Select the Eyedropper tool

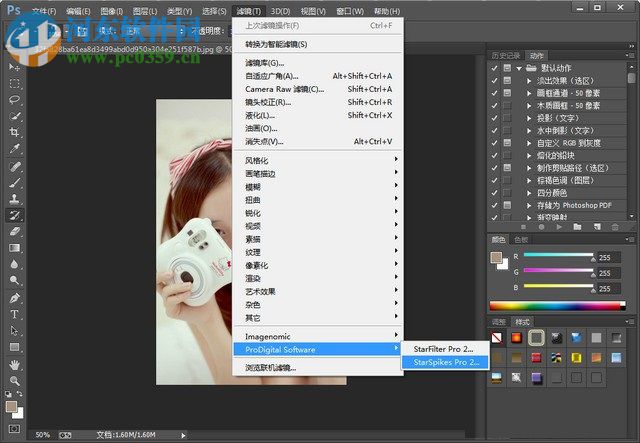pos(14,149)
